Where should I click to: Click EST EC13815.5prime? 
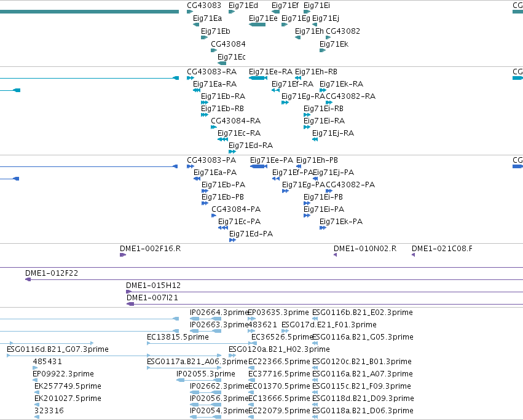tap(178, 337)
